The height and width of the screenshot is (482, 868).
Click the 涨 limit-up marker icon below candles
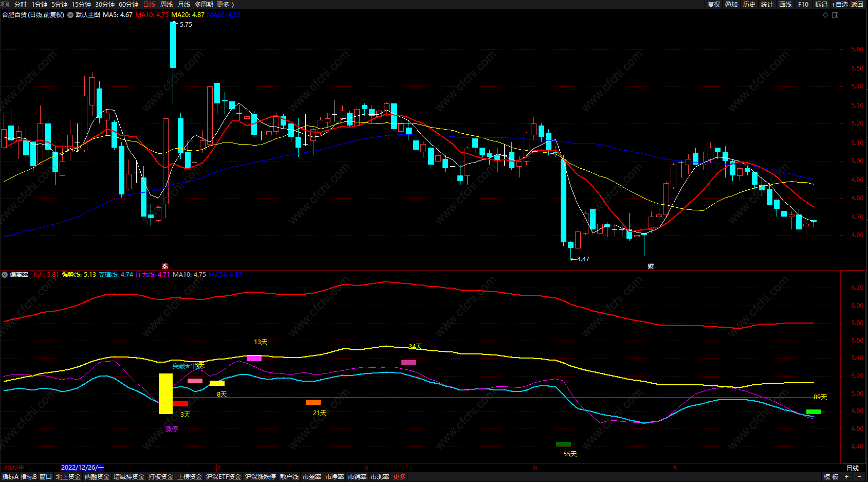coord(165,266)
